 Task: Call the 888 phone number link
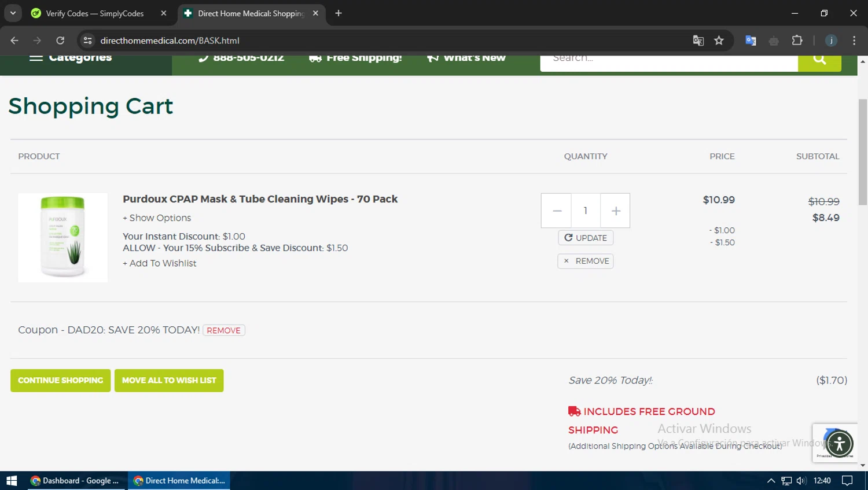pos(241,58)
